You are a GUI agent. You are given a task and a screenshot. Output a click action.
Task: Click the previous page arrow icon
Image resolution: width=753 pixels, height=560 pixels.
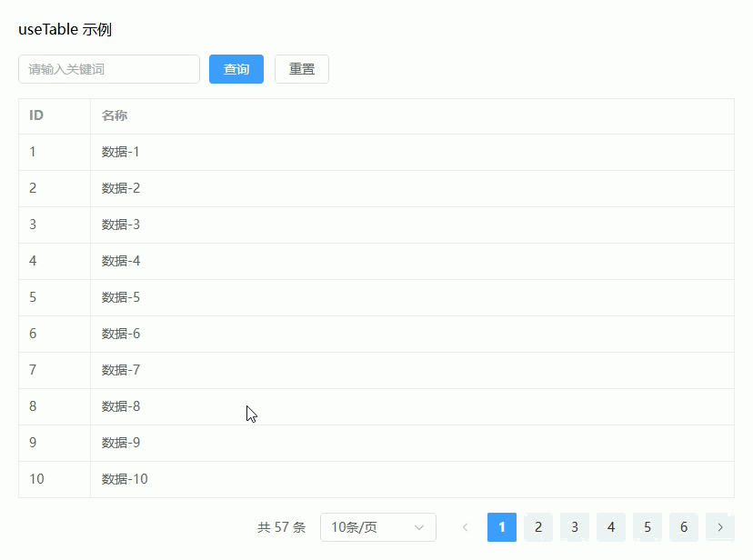tap(466, 527)
